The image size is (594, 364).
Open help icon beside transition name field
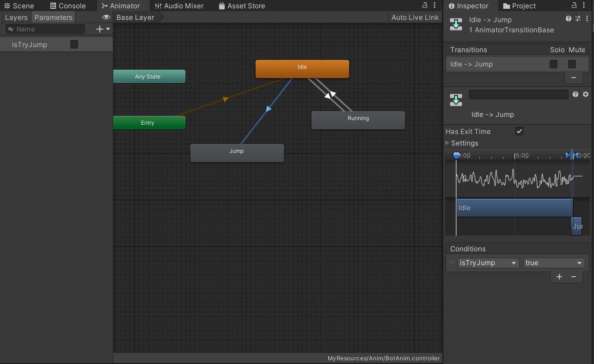tap(576, 94)
